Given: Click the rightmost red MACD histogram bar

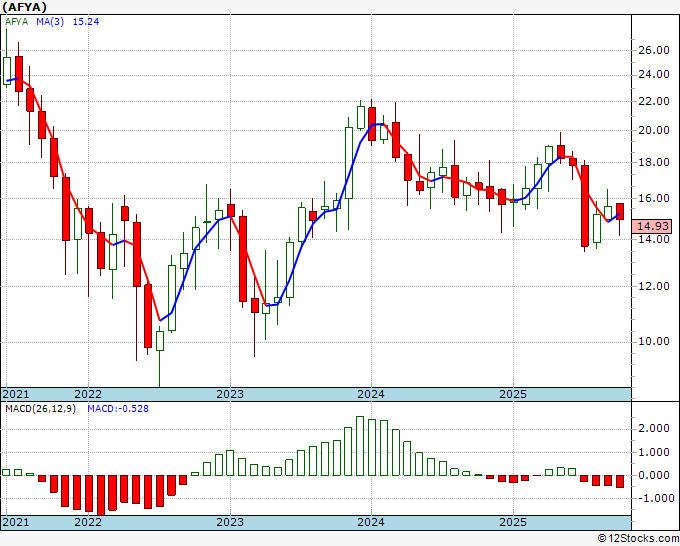Looking at the screenshot, I should tap(620, 481).
